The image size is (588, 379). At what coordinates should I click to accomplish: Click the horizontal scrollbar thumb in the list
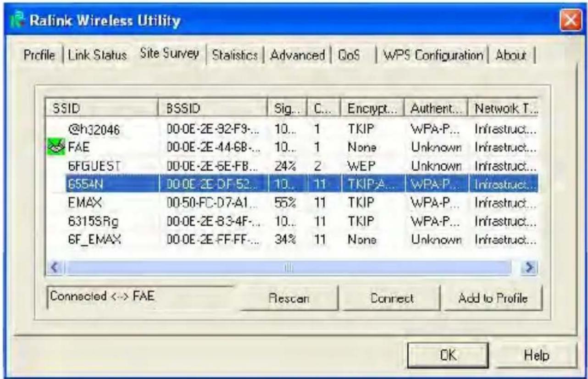[288, 268]
